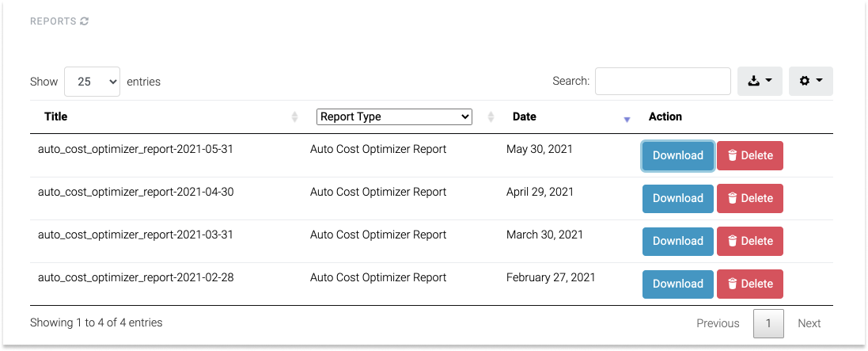Click the refresh icon next to Reports
This screenshot has width=868, height=351.
(x=85, y=21)
